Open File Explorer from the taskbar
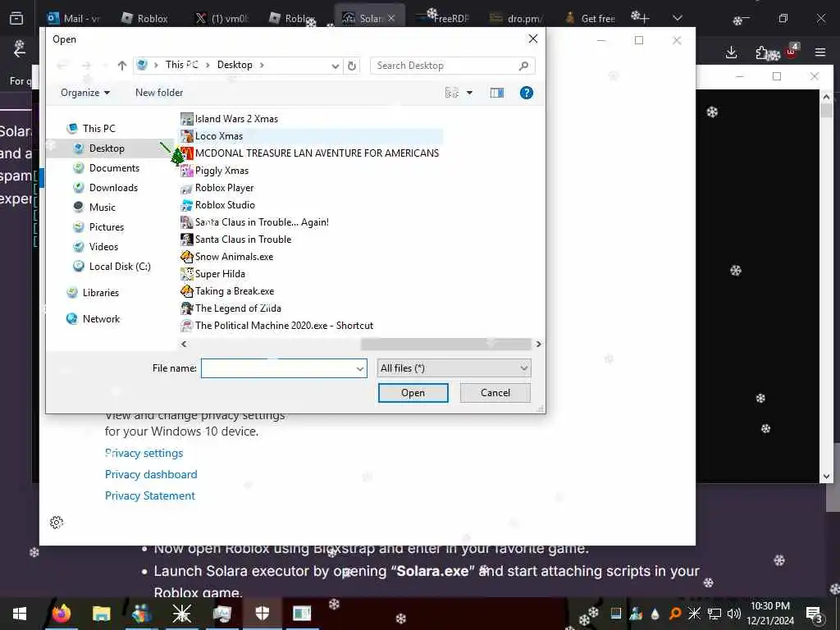 click(x=101, y=614)
